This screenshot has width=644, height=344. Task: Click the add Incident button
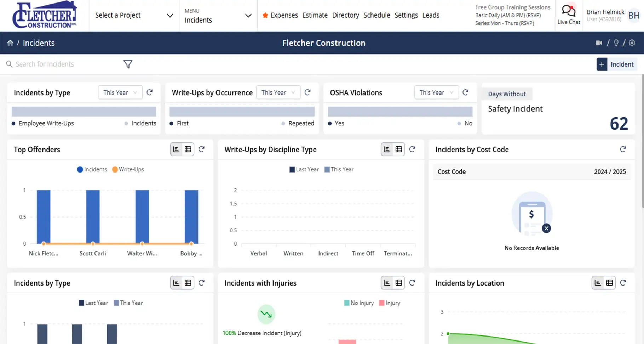pyautogui.click(x=617, y=64)
